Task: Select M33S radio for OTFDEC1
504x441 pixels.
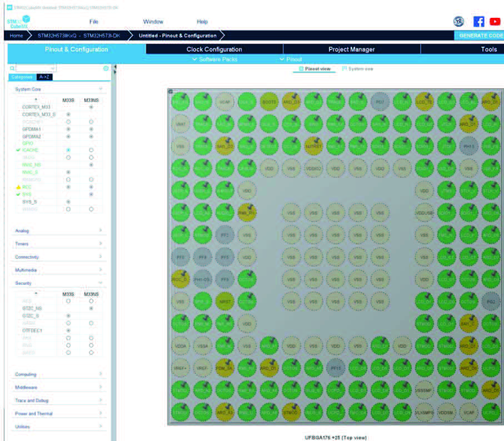Action: 68,331
